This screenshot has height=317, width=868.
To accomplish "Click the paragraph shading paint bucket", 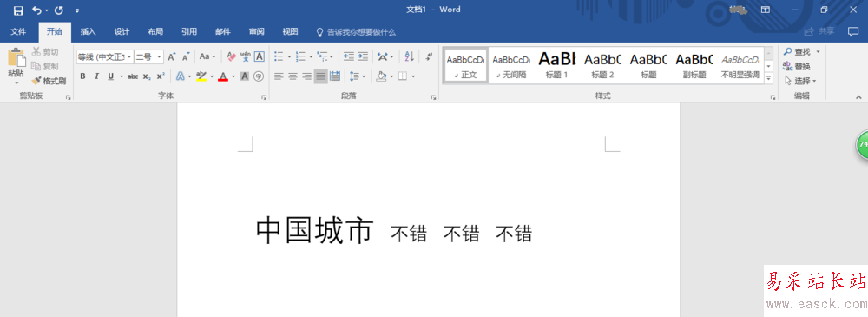I will [381, 76].
